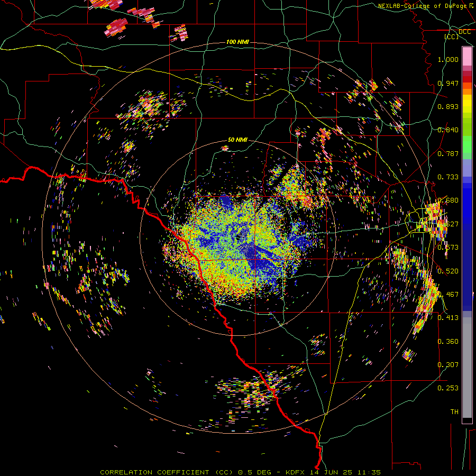Click the 14 JUN 25 date text
Image resolution: width=476 pixels, height=476 pixels.
331,472
